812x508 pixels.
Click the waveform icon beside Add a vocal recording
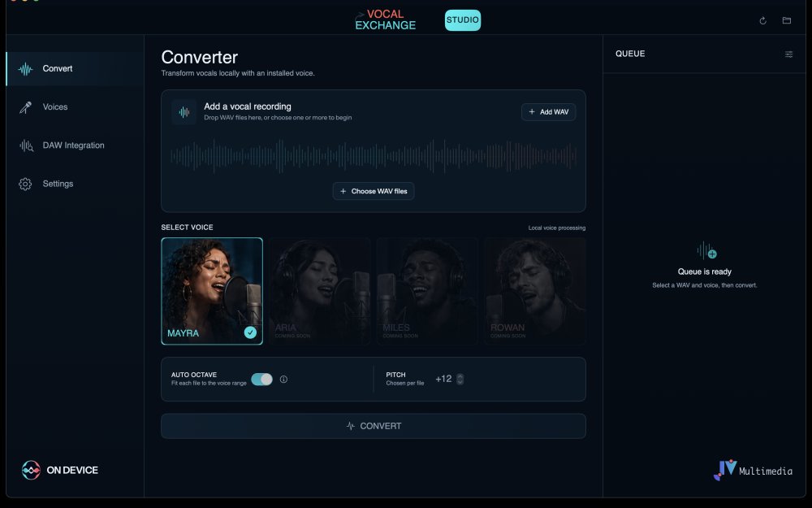(x=184, y=112)
